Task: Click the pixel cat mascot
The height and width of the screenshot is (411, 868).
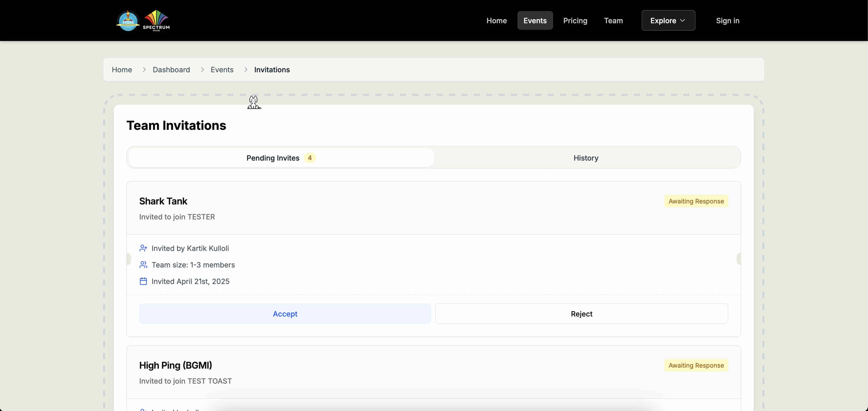Action: 254,102
